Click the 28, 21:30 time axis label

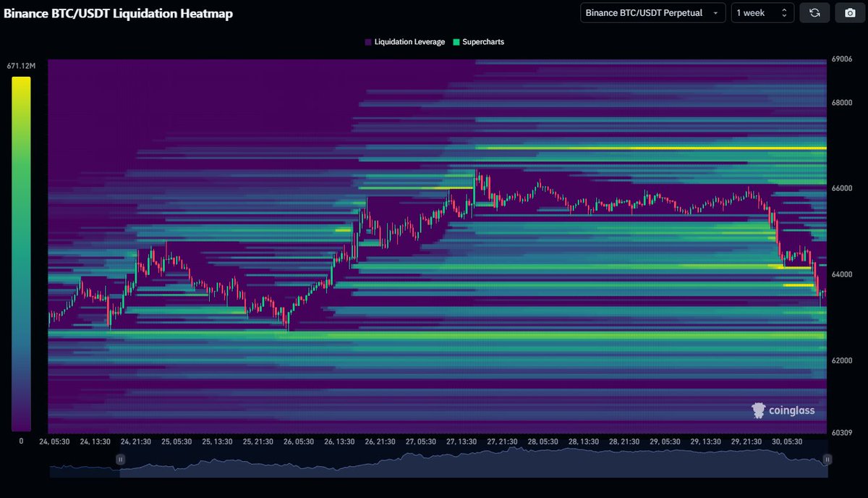(x=623, y=441)
